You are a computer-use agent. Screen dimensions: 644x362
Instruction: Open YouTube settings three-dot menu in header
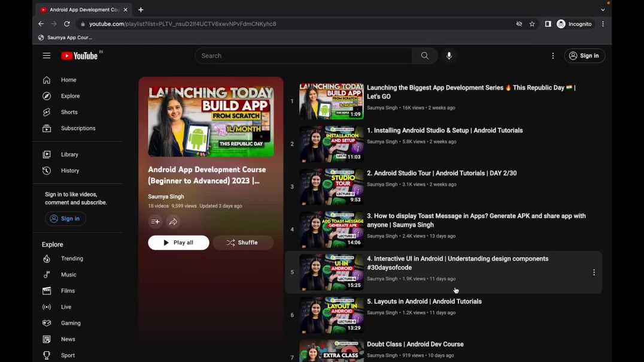[x=552, y=56]
